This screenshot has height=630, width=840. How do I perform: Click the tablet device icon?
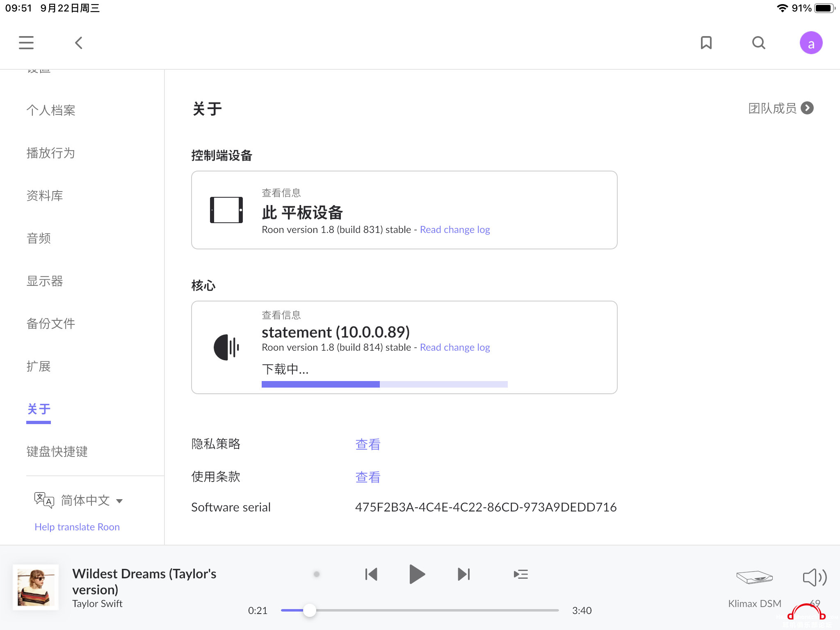226,210
